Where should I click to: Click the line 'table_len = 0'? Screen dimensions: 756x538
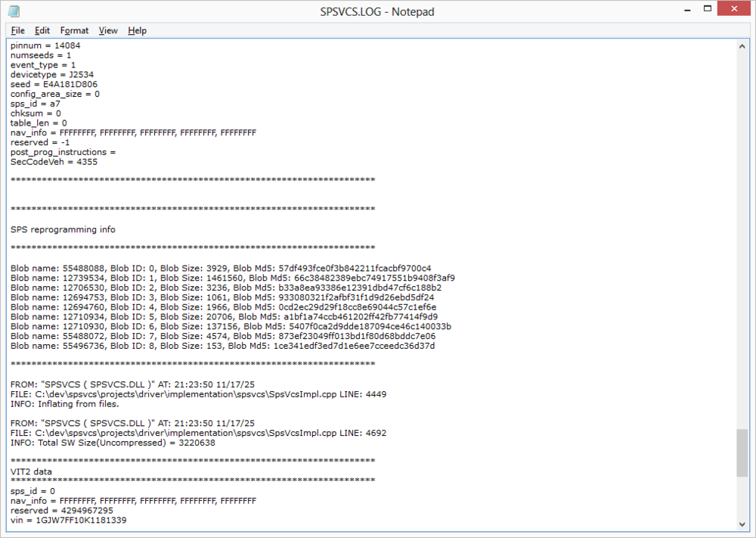(x=39, y=123)
